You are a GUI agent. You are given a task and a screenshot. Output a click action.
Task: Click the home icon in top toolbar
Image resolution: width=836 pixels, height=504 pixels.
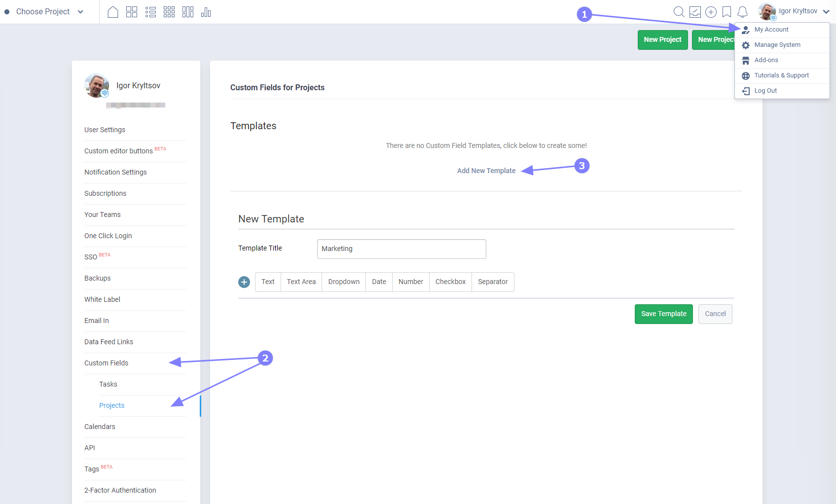click(x=113, y=12)
